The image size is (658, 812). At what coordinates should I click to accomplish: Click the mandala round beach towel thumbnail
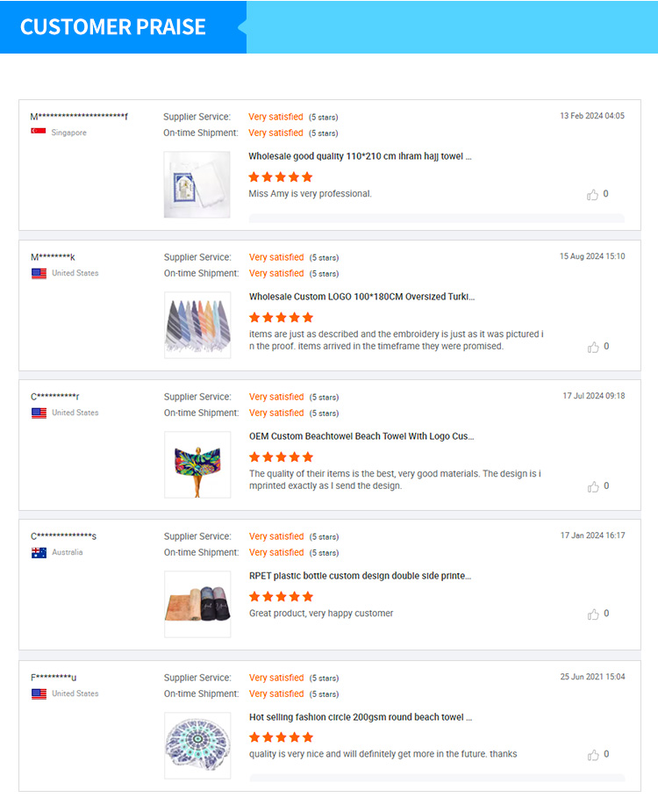pyautogui.click(x=197, y=744)
